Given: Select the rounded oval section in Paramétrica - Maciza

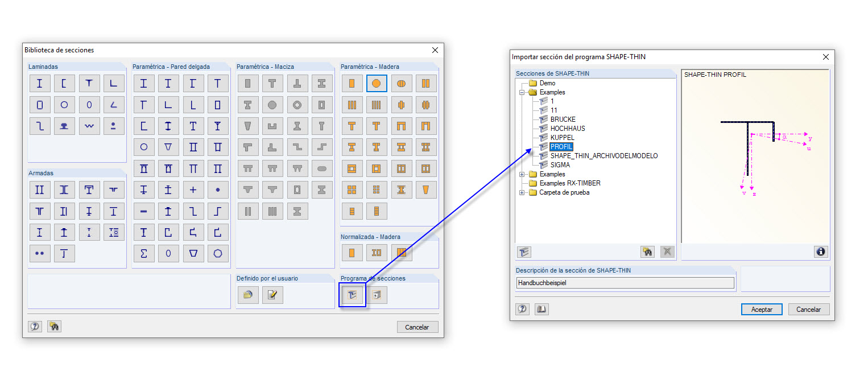Looking at the screenshot, I should pos(322,168).
